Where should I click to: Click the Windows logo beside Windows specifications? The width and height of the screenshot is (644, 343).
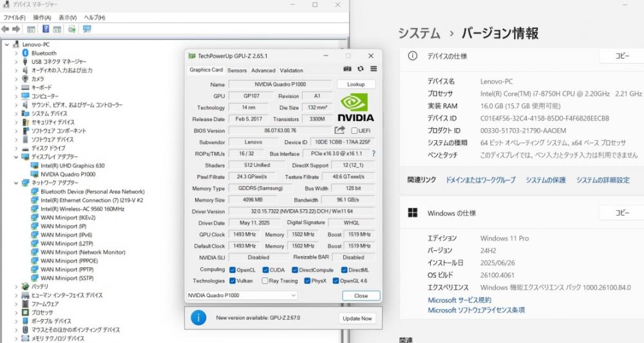tap(413, 212)
